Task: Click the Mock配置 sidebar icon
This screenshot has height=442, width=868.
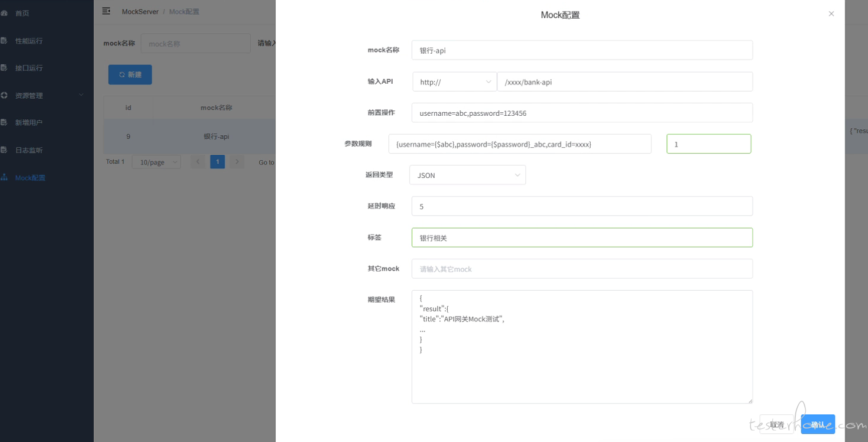Action: coord(4,177)
